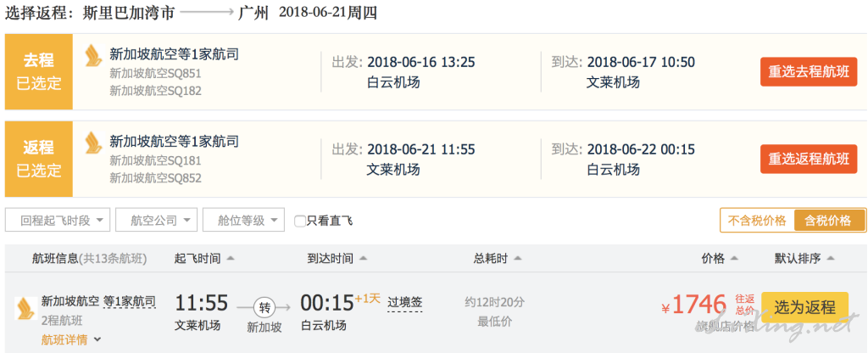Click 默认排序 column header
The image size is (868, 353).
pos(804,258)
